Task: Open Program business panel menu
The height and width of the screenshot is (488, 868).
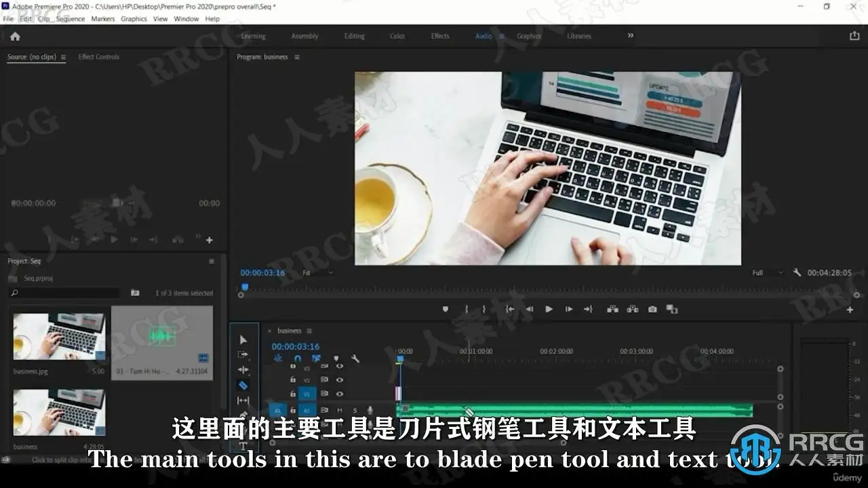Action: [x=297, y=57]
